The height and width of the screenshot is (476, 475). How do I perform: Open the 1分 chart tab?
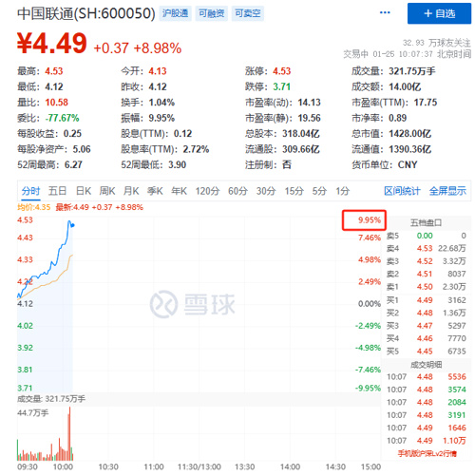pos(343,191)
